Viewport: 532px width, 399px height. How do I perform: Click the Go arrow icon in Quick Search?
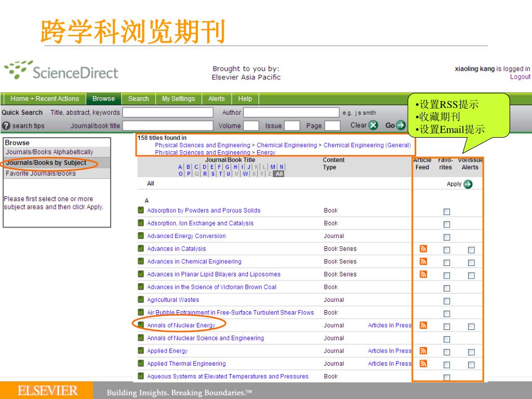(401, 125)
